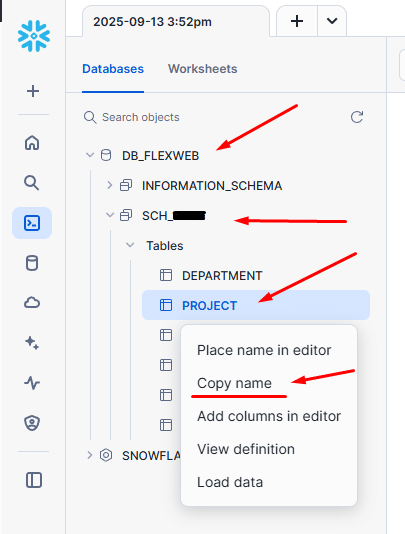Open the Search magnifier icon in sidebar
Viewport: 405px width, 534px height.
[x=32, y=183]
